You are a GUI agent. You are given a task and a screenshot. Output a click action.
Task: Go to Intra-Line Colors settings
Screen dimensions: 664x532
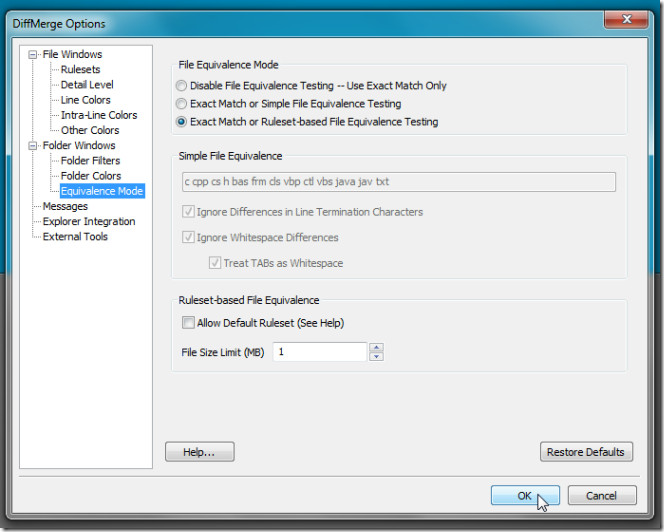point(99,115)
